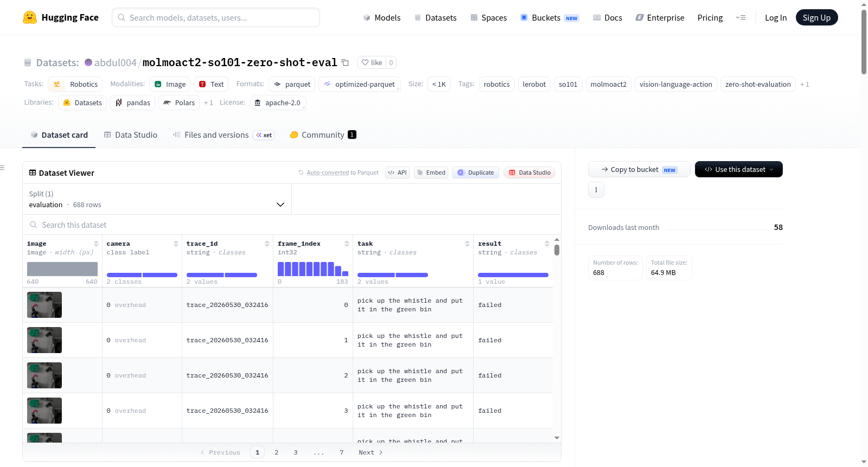Click the abdul004 user avatar
868x467 pixels.
[88, 62]
